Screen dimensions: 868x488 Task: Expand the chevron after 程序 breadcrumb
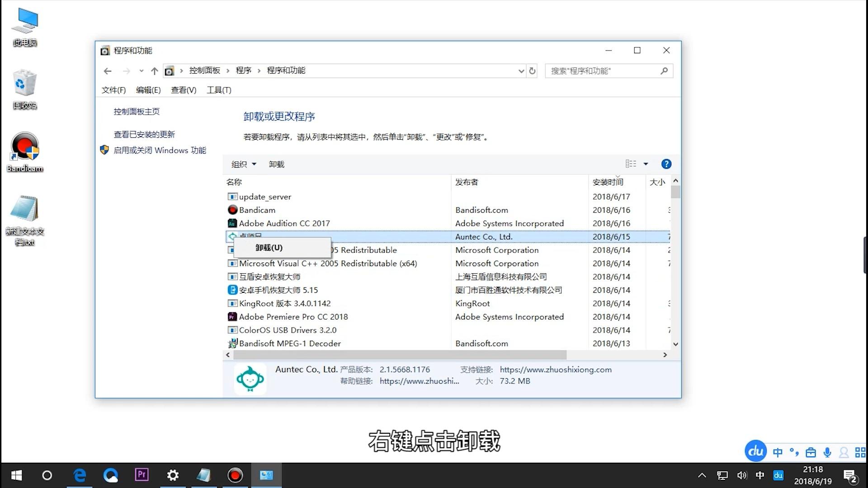coord(259,71)
